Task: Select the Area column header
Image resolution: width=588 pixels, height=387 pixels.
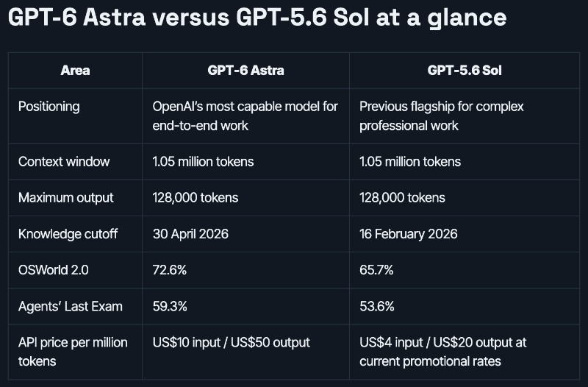Action: [75, 70]
